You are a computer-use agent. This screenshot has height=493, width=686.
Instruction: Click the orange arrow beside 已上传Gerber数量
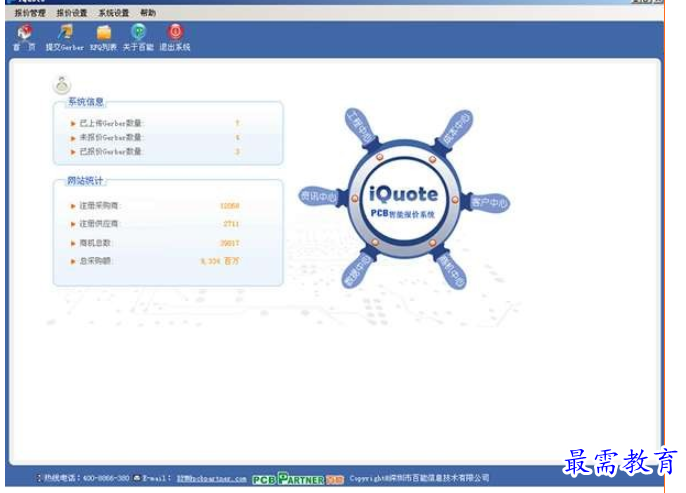(x=73, y=124)
